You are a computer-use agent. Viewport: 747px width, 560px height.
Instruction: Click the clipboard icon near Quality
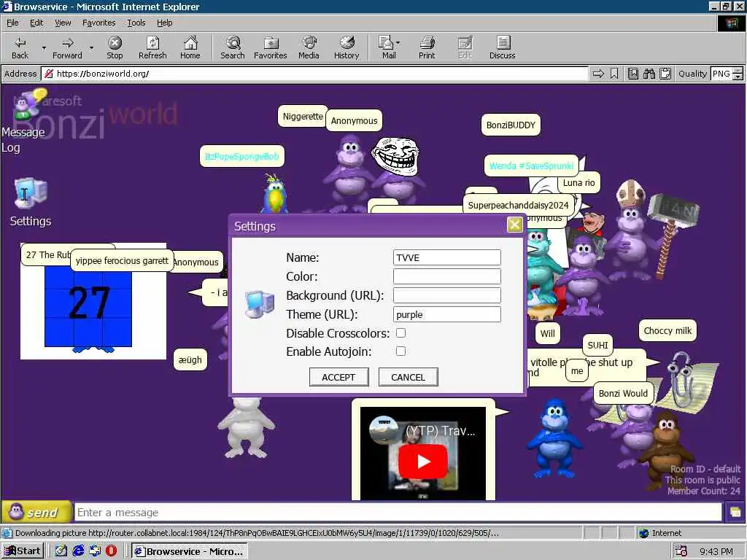click(x=665, y=74)
